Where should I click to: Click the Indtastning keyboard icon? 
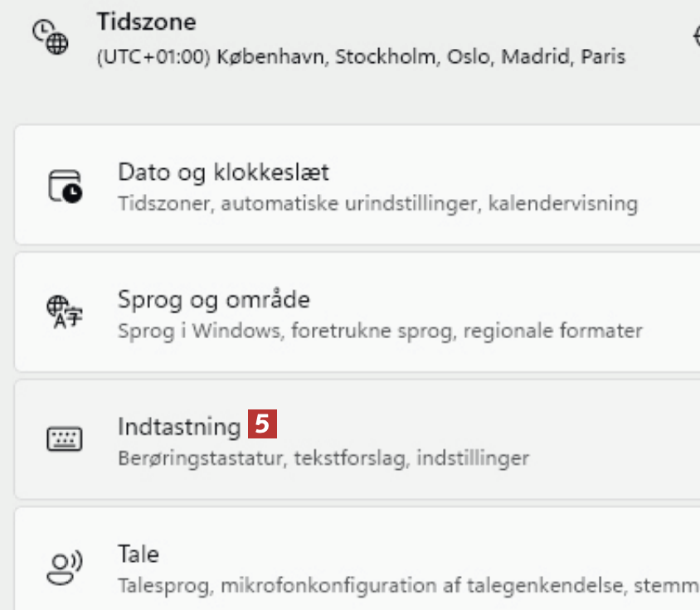pos(65,439)
